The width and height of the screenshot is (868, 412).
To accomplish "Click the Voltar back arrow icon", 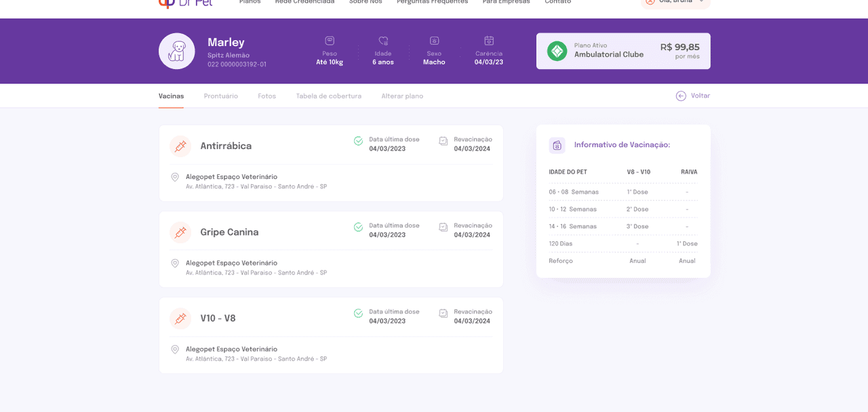I will pos(681,96).
